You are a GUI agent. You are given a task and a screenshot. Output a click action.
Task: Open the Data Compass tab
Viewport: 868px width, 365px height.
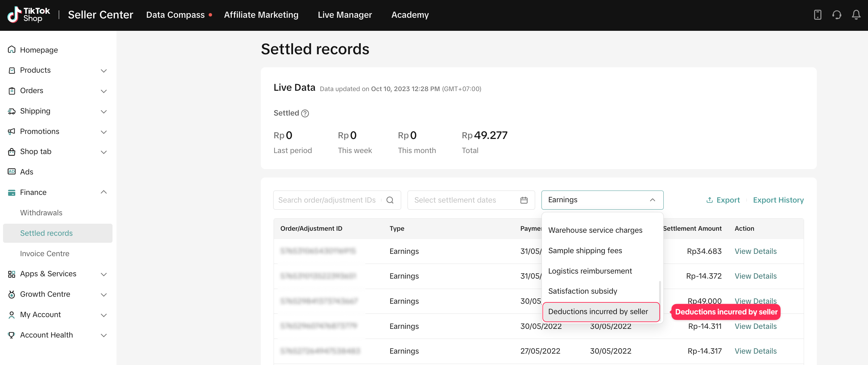pyautogui.click(x=175, y=15)
